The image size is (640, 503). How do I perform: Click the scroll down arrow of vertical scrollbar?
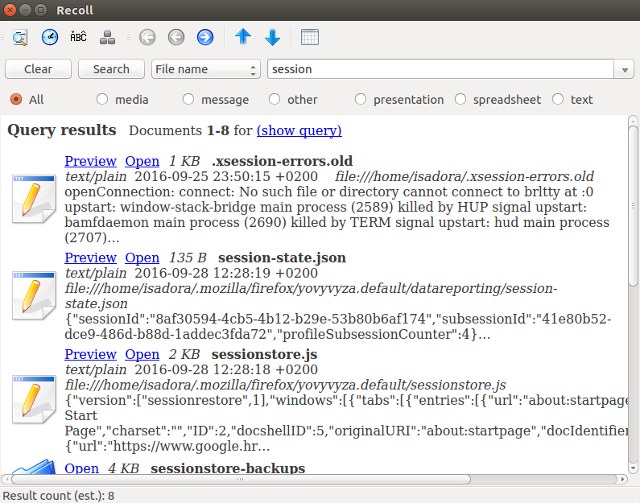point(633,468)
